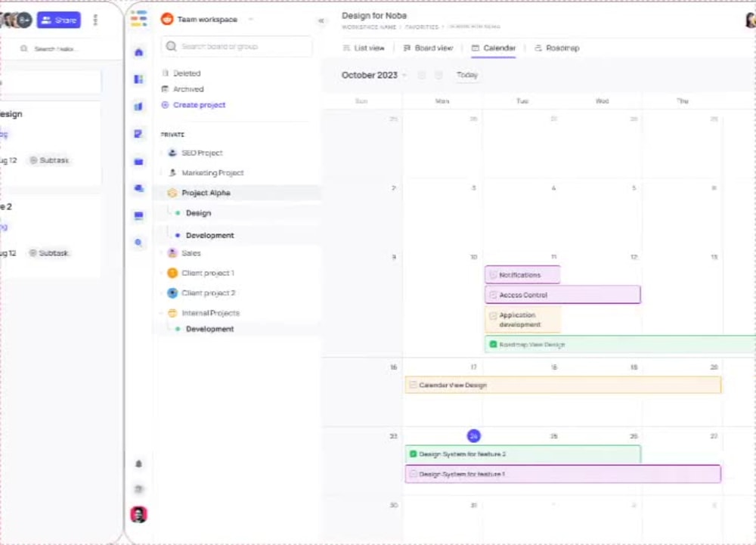Open Subtask chip on the Design card

click(50, 160)
